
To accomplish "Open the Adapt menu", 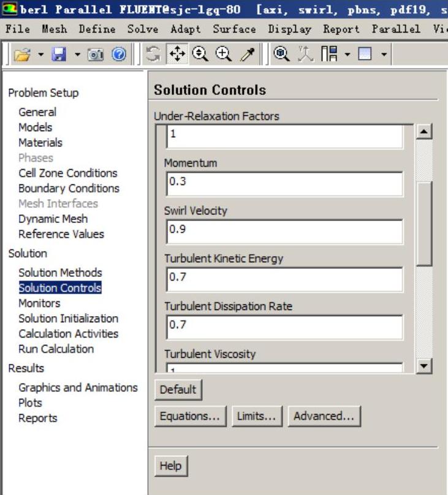I will coord(185,29).
